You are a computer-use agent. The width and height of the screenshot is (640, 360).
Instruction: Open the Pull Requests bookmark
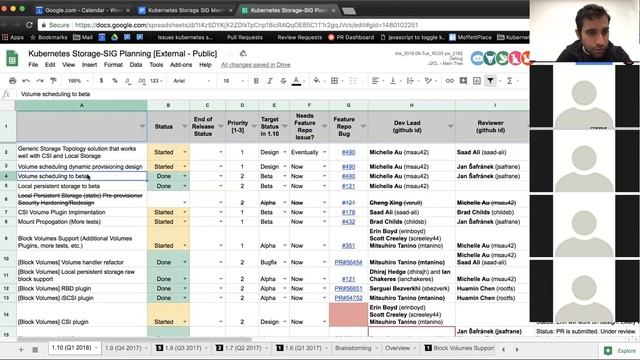point(244,37)
